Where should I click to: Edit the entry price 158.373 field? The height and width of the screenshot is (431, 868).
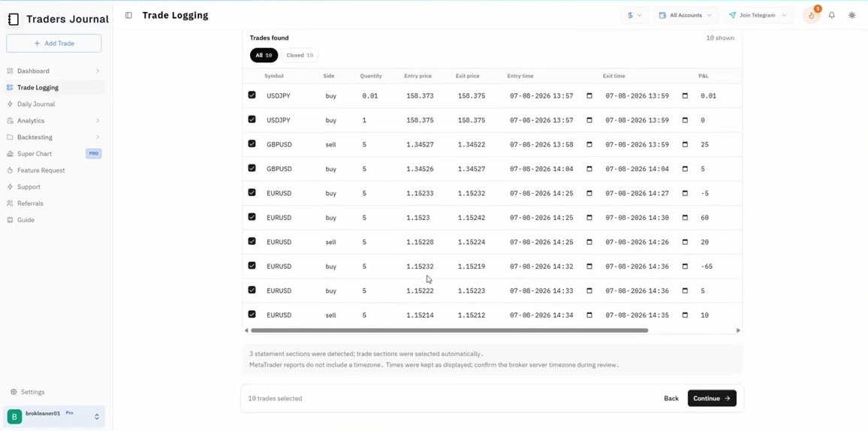(420, 95)
